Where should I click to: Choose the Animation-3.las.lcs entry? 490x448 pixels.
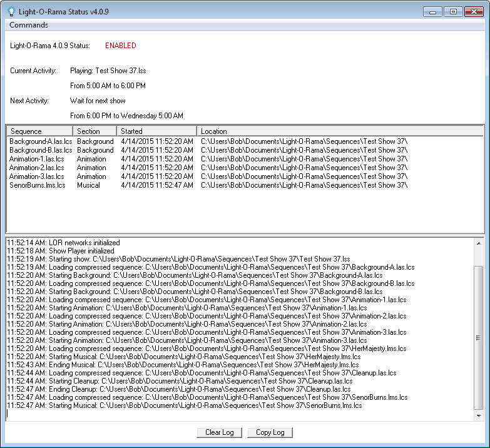tap(36, 176)
